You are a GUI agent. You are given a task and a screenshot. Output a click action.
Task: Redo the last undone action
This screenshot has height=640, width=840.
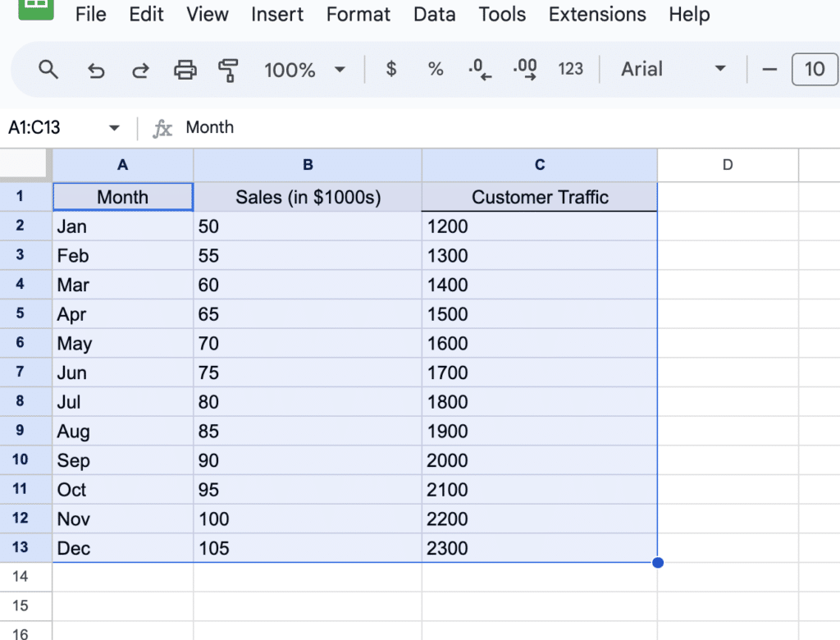140,70
